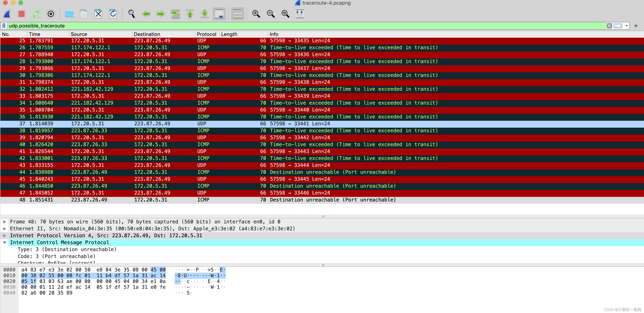Image resolution: width=644 pixels, height=313 pixels.
Task: Expand the Ethernet II section
Action: coord(4,229)
